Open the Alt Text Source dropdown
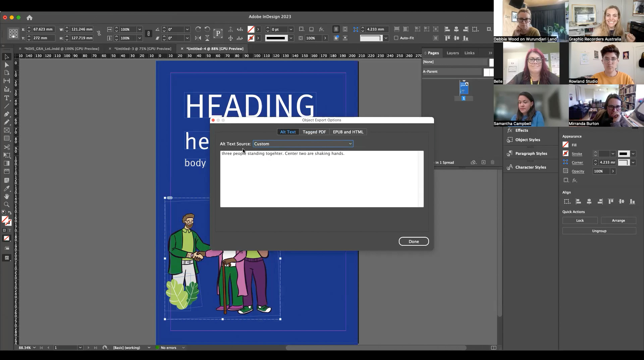This screenshot has width=644, height=360. pos(350,143)
